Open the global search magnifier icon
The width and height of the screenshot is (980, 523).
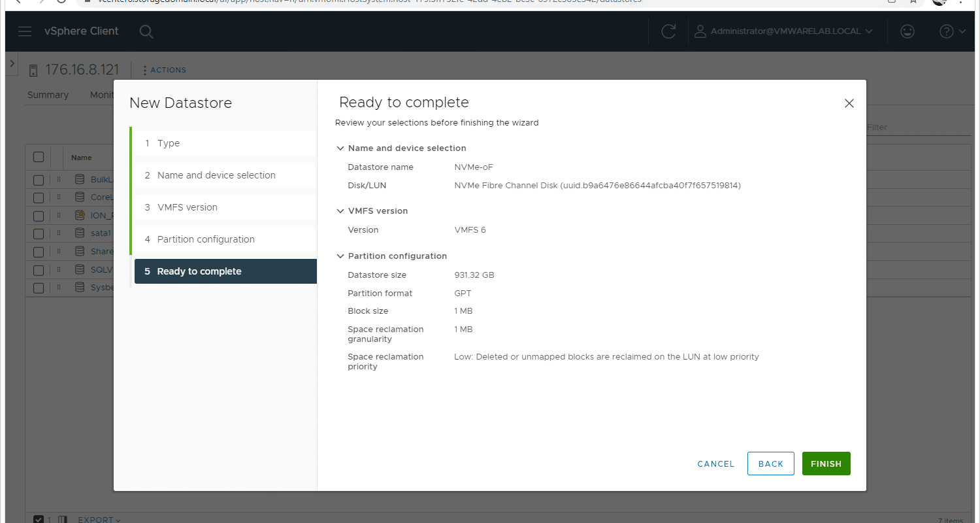pyautogui.click(x=146, y=31)
